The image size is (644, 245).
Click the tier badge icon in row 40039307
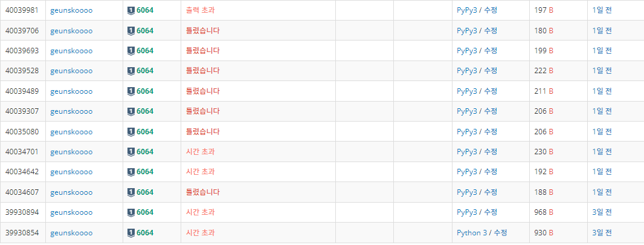(131, 111)
